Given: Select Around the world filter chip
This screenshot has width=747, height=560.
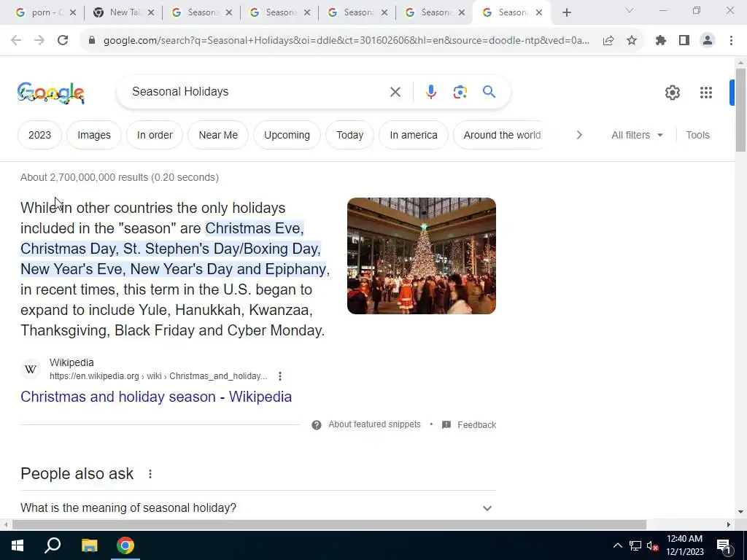Looking at the screenshot, I should click(x=502, y=135).
